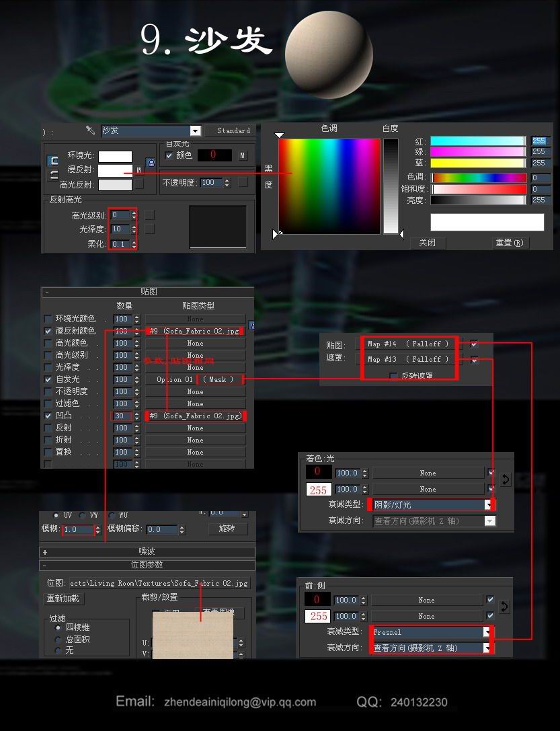Click the map button beside opacity value

243,182
